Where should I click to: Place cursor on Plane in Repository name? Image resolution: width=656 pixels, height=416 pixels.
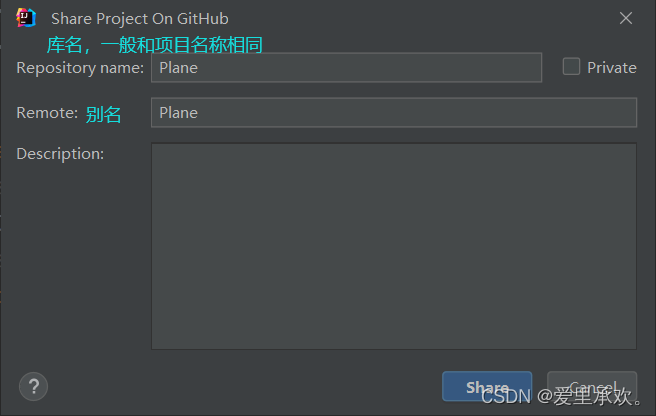pyautogui.click(x=178, y=68)
